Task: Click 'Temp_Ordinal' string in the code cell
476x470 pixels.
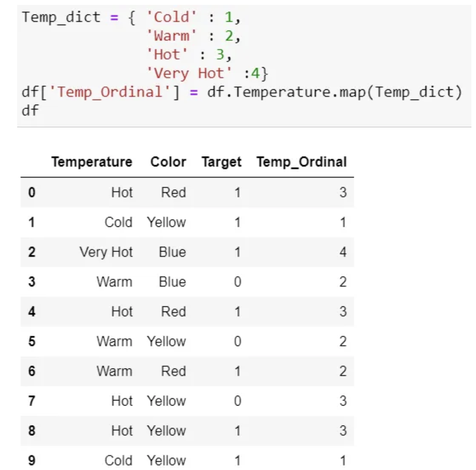Action: pyautogui.click(x=109, y=92)
